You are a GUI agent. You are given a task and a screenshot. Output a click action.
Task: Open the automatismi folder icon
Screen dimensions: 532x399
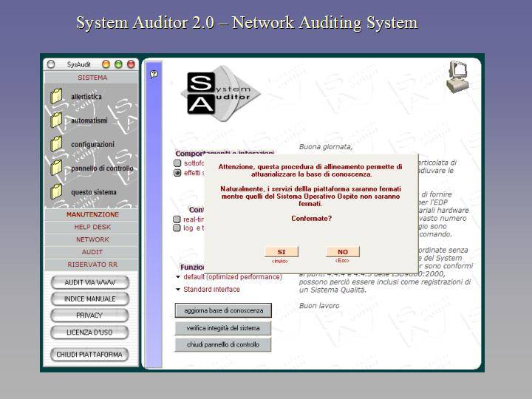pos(56,120)
